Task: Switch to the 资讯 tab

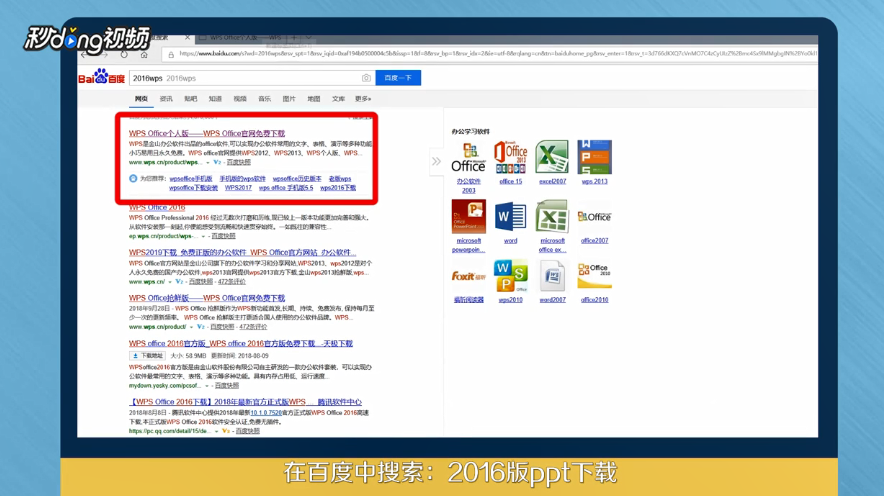Action: point(166,99)
